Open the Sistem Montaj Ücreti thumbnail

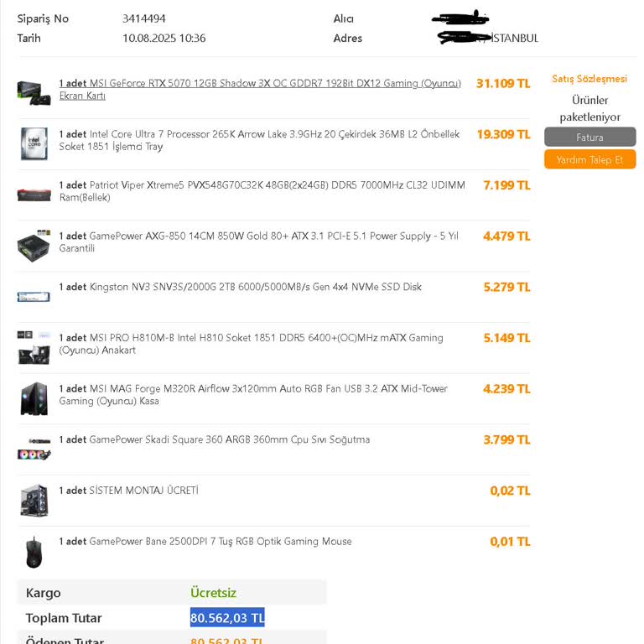pos(34,500)
